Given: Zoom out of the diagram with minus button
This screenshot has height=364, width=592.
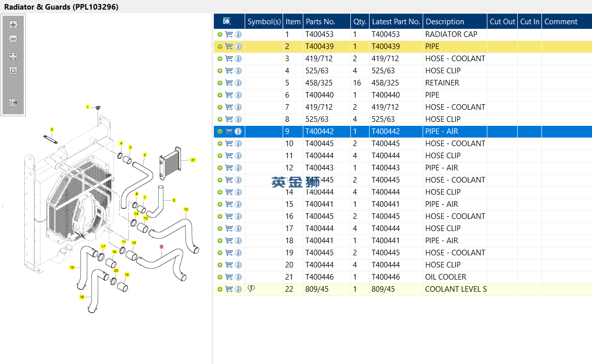Looking at the screenshot, I should 13,39.
